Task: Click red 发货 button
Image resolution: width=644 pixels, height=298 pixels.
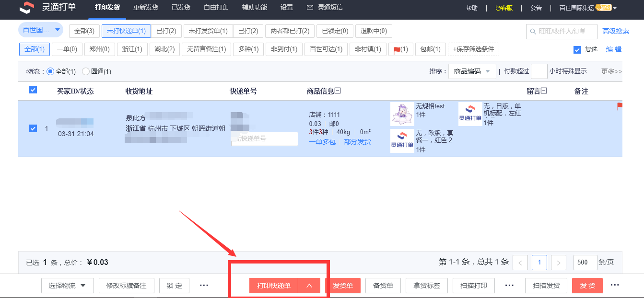Action: pyautogui.click(x=587, y=286)
